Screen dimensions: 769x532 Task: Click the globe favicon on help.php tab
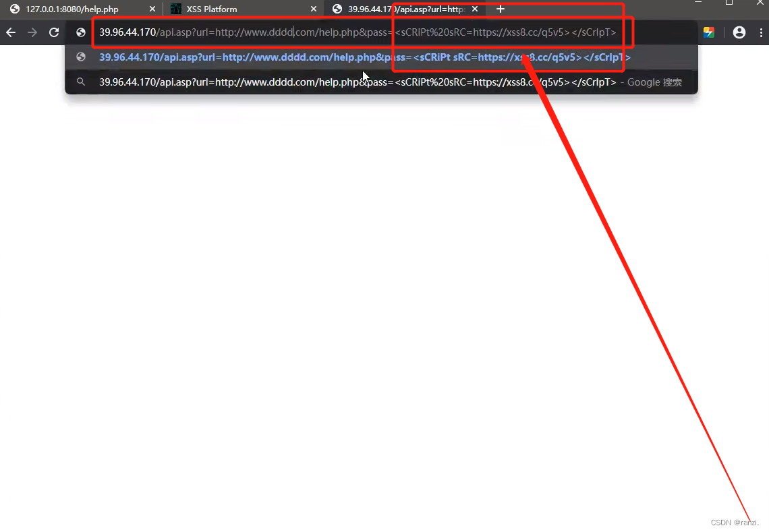(x=15, y=9)
